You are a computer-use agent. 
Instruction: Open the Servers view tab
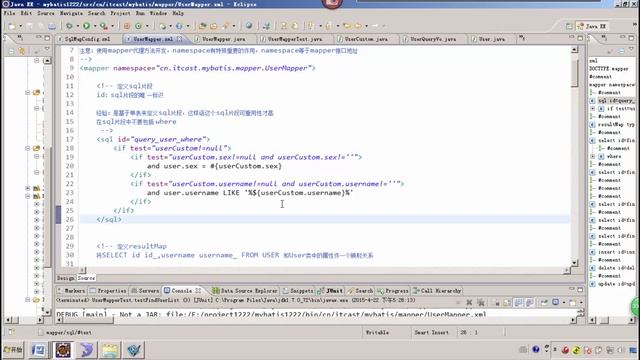(145, 291)
